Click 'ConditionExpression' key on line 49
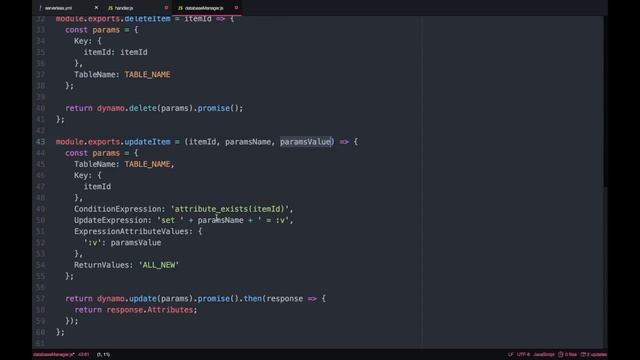 tap(118, 209)
